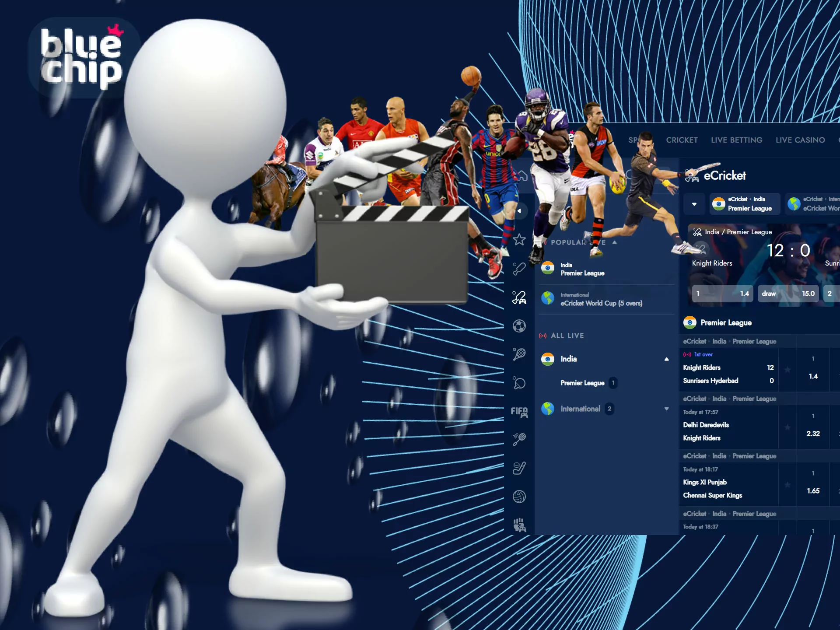Image resolution: width=840 pixels, height=630 pixels.
Task: Open the Live Betting navigation tab
Action: tap(736, 140)
